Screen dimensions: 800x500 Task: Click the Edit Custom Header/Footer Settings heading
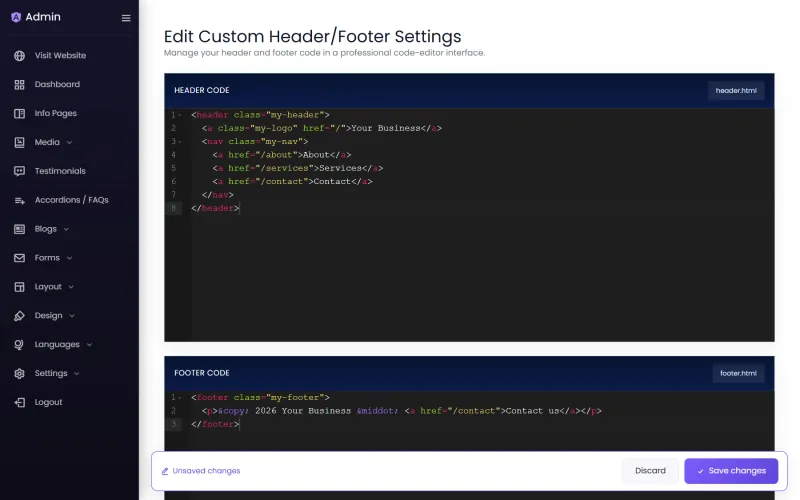click(312, 36)
